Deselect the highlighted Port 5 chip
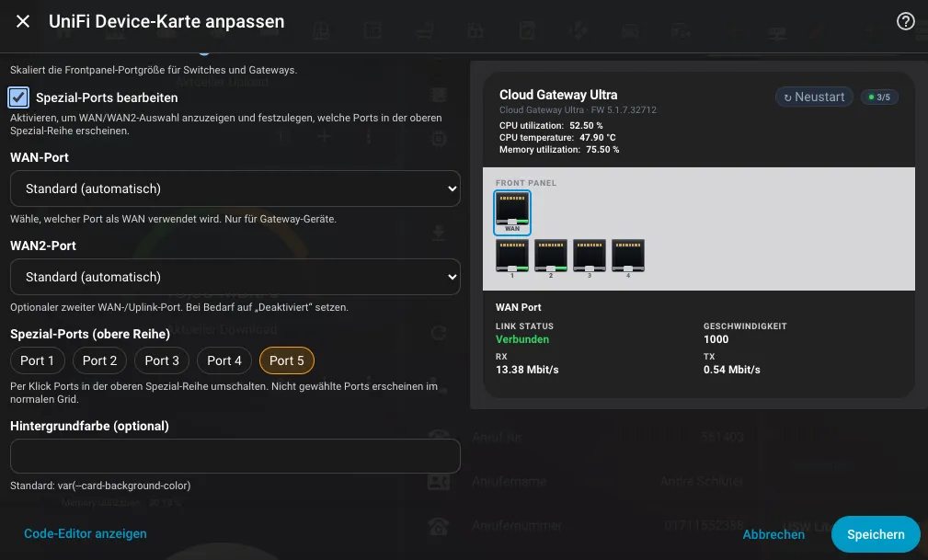The image size is (928, 560). tap(286, 360)
